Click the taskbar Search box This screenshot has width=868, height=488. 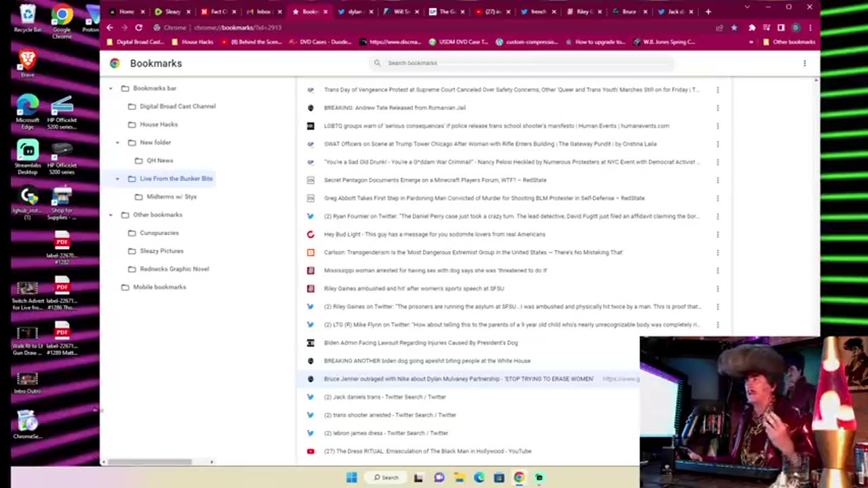pos(386,478)
